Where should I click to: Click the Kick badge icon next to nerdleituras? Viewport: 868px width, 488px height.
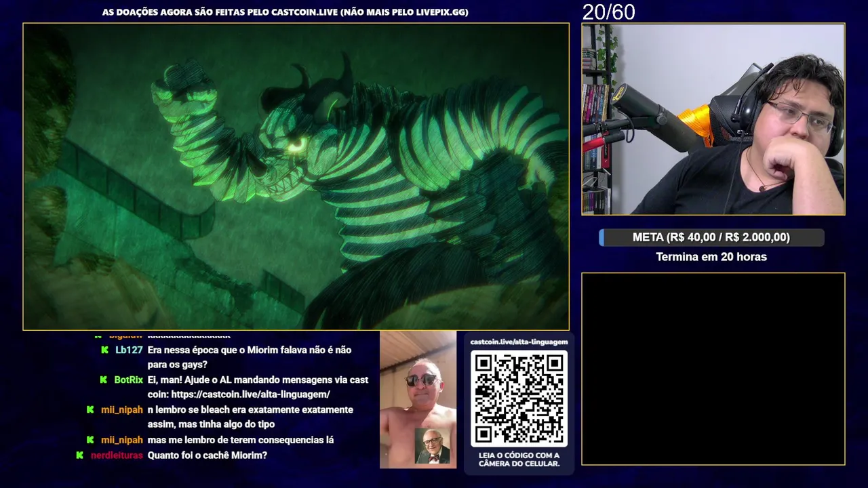pyautogui.click(x=79, y=455)
